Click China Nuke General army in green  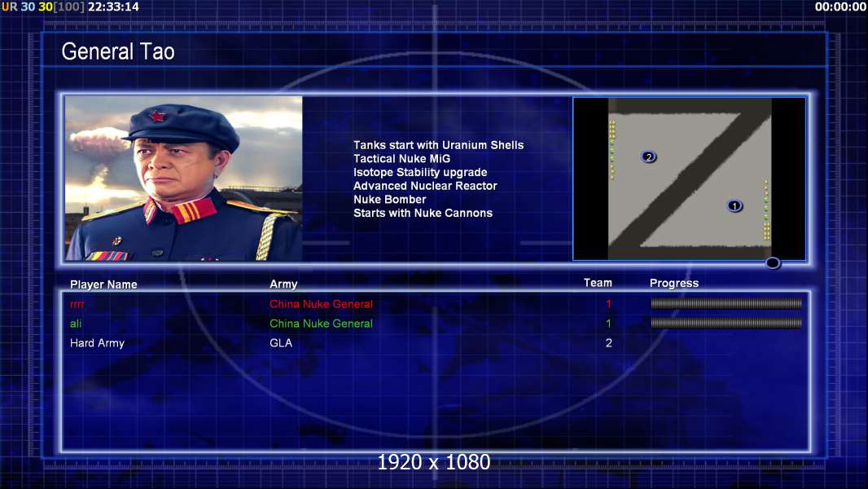(321, 324)
